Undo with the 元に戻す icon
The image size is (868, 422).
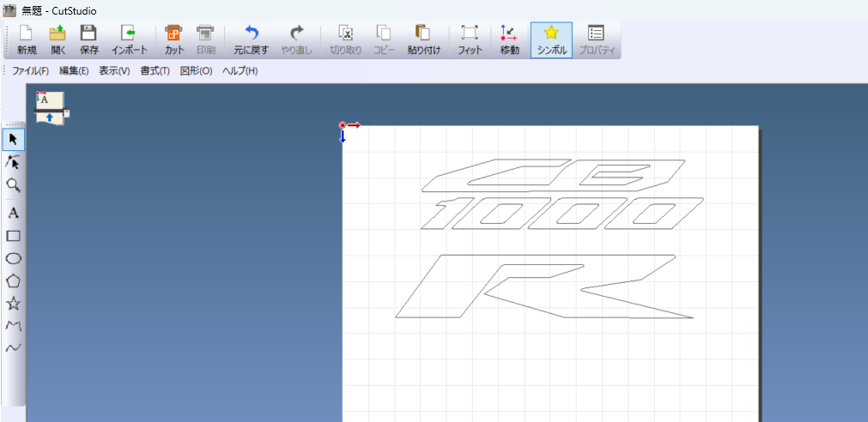pos(251,39)
